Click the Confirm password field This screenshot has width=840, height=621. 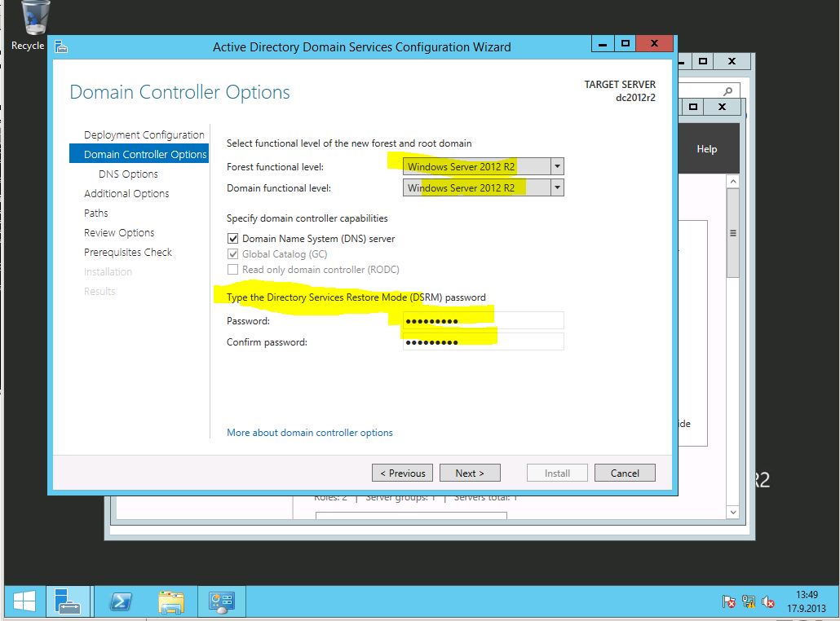[484, 342]
